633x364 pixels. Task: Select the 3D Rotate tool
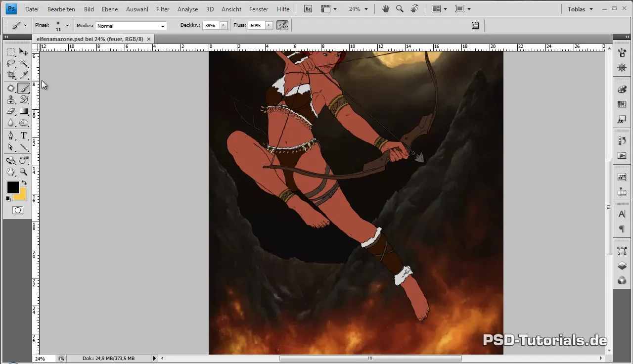click(11, 161)
